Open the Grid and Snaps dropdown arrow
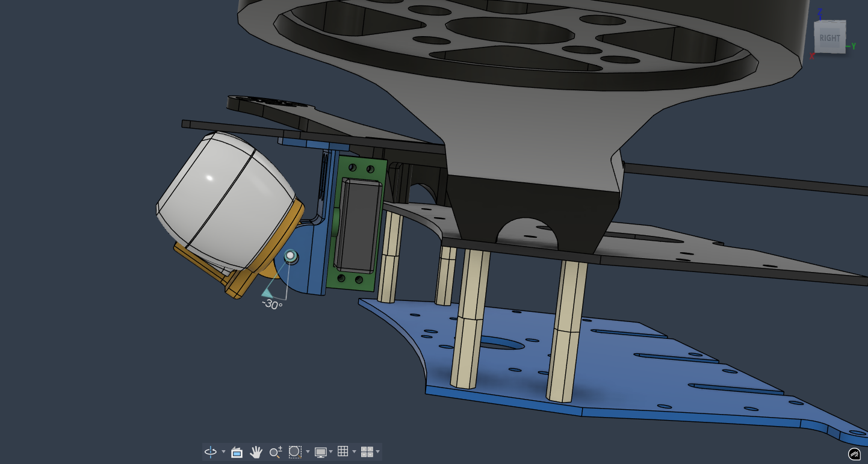This screenshot has height=464, width=868. click(354, 452)
